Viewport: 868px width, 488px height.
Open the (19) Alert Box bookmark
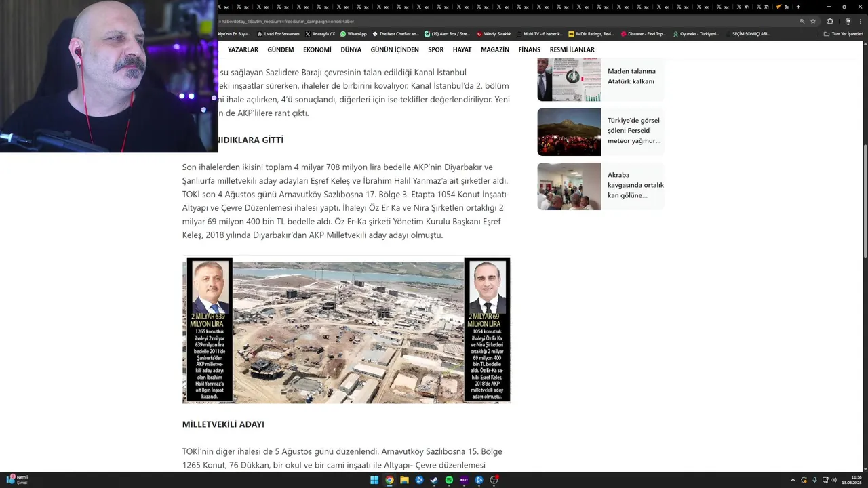447,33
